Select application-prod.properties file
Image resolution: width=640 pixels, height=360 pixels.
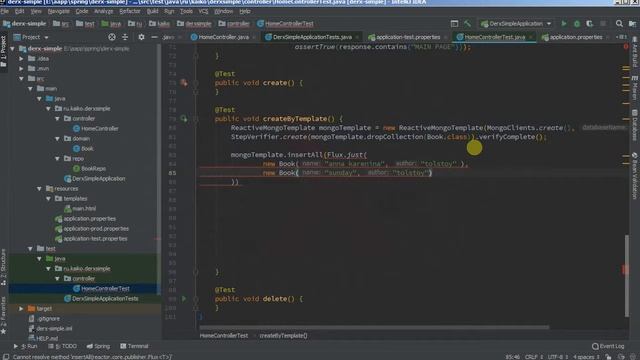point(96,229)
